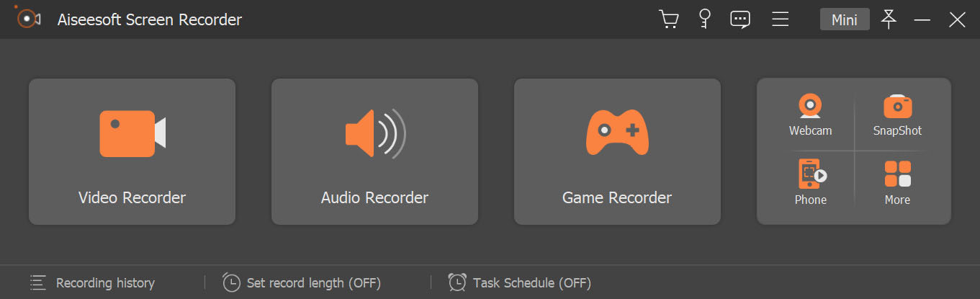Viewport: 980px width, 299px height.
Task: Open the feedback chat bubble icon
Action: pyautogui.click(x=740, y=19)
